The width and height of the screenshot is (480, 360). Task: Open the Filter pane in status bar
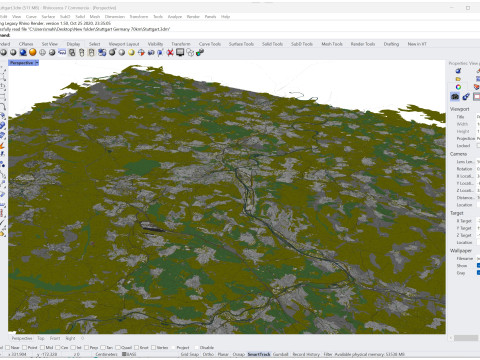point(328,354)
